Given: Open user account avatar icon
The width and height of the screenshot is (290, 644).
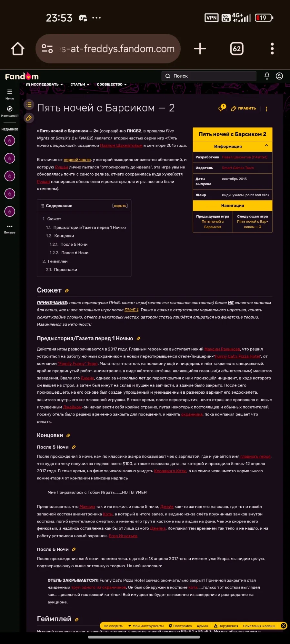Looking at the screenshot, I should pyautogui.click(x=279, y=76).
